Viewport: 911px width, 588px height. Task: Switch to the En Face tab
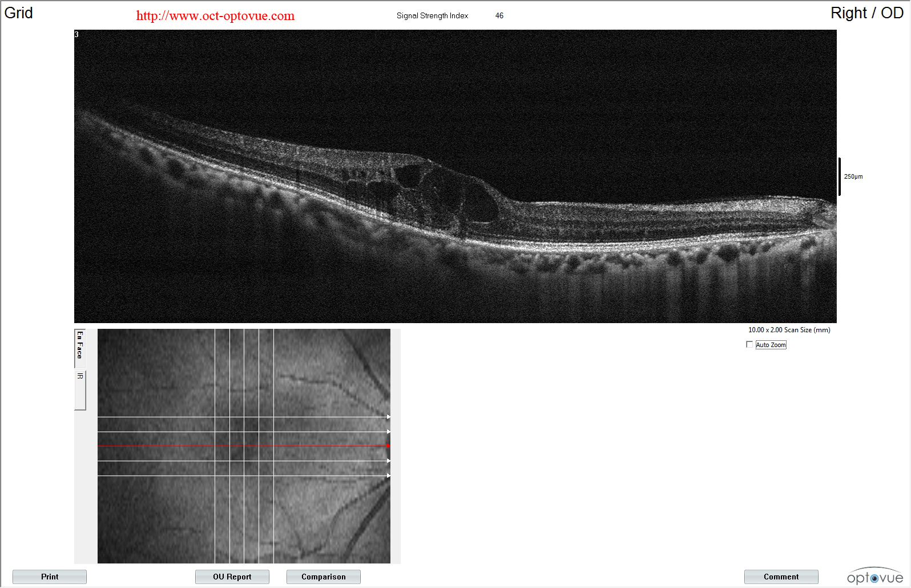coord(80,348)
